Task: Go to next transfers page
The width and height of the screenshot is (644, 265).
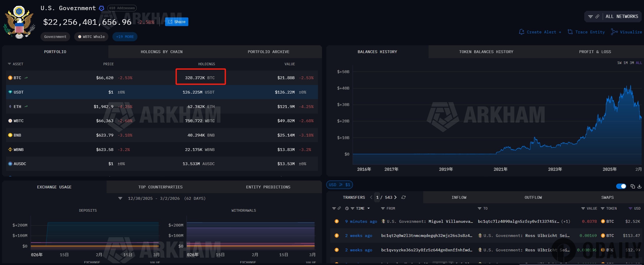Action: 395,197
